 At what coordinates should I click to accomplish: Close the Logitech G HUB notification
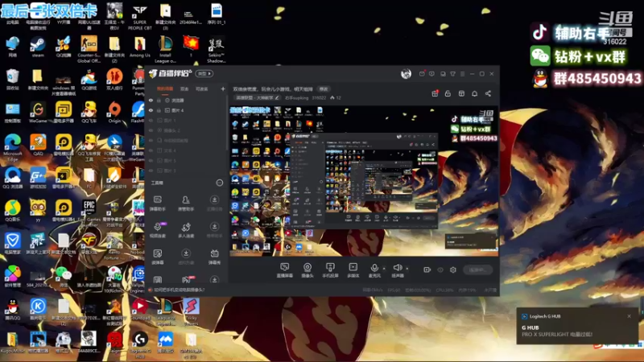coord(630,316)
